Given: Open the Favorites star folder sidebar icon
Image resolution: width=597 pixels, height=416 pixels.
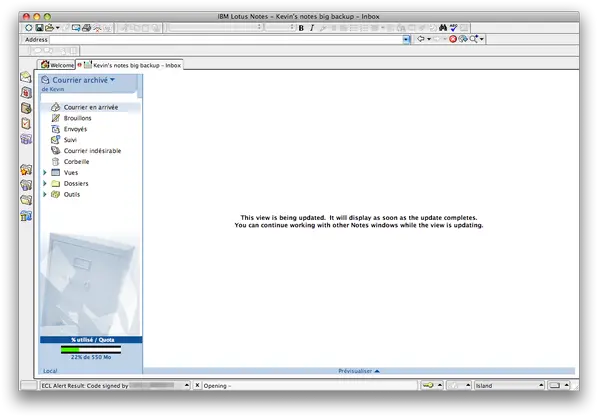Looking at the screenshot, I should point(26,169).
